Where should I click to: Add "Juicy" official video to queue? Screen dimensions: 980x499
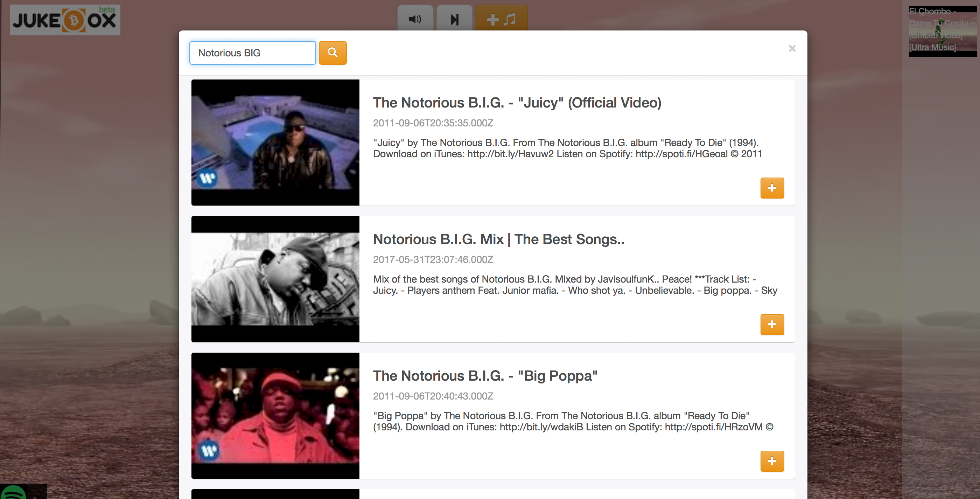pyautogui.click(x=772, y=188)
